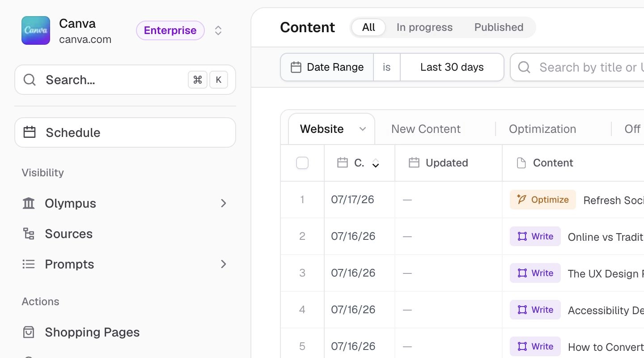This screenshot has height=358, width=644.
Task: Open the Website dropdown
Action: (332, 129)
